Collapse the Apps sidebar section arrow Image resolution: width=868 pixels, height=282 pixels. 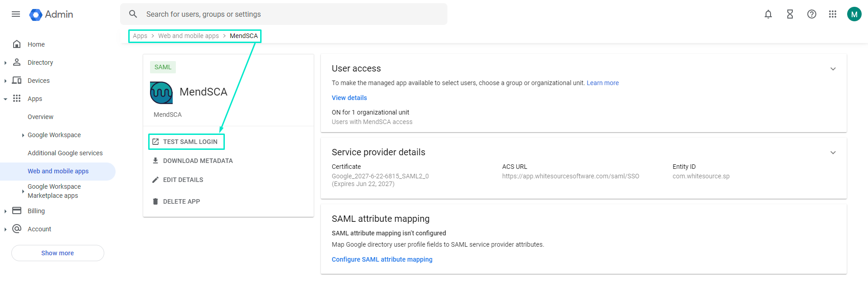tap(5, 99)
